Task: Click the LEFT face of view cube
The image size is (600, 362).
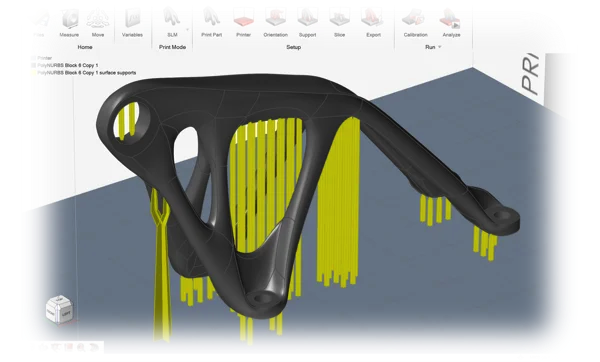Action: click(x=66, y=314)
